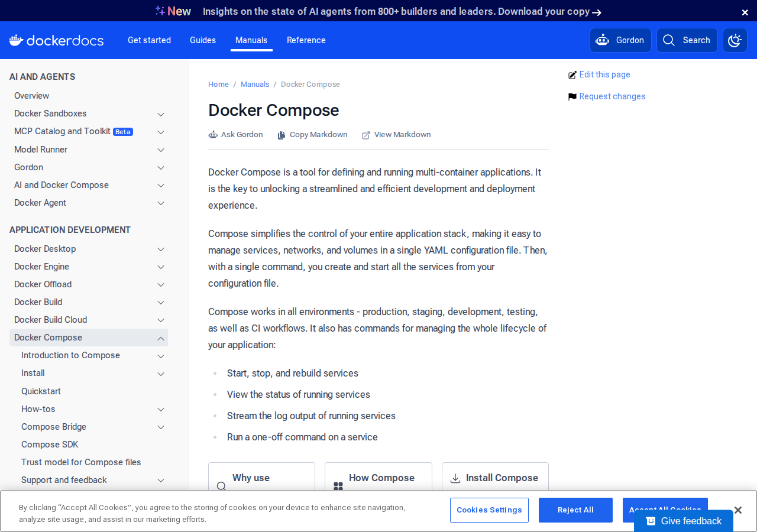Select the Manuals nav tab
Viewport: 757px width, 532px height.
click(251, 40)
